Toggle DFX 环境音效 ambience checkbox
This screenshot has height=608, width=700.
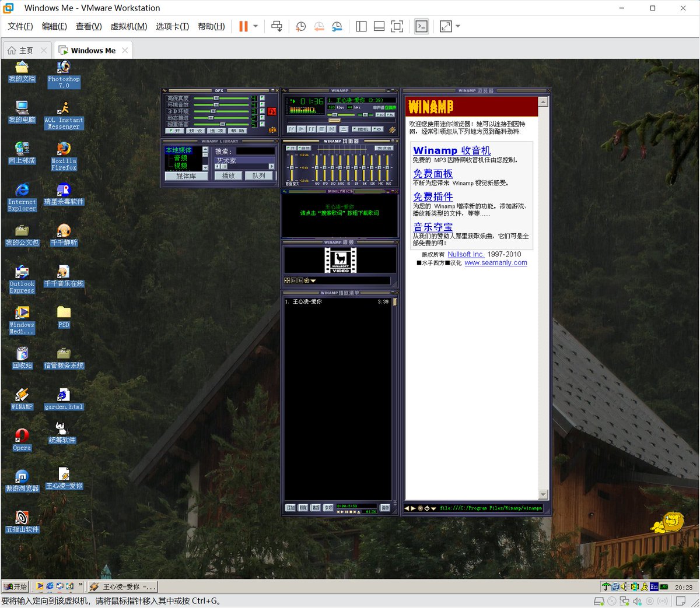(262, 104)
